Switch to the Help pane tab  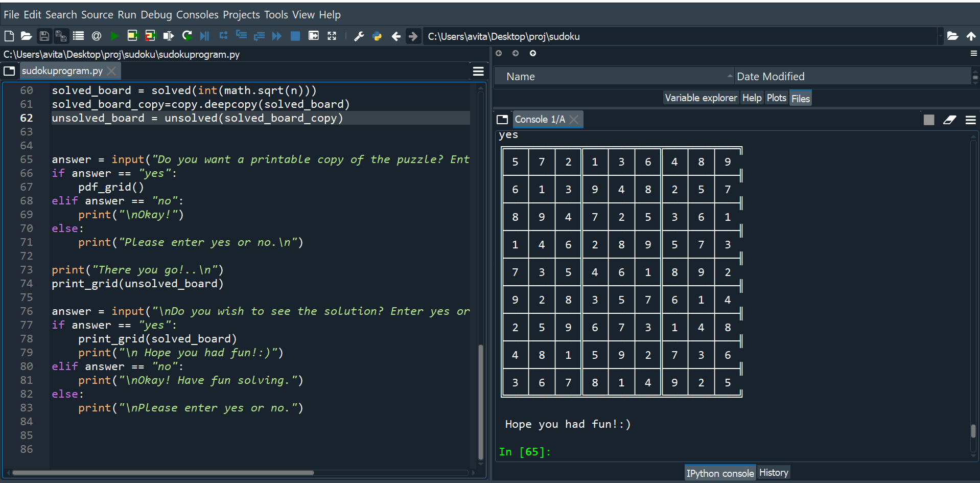point(752,98)
